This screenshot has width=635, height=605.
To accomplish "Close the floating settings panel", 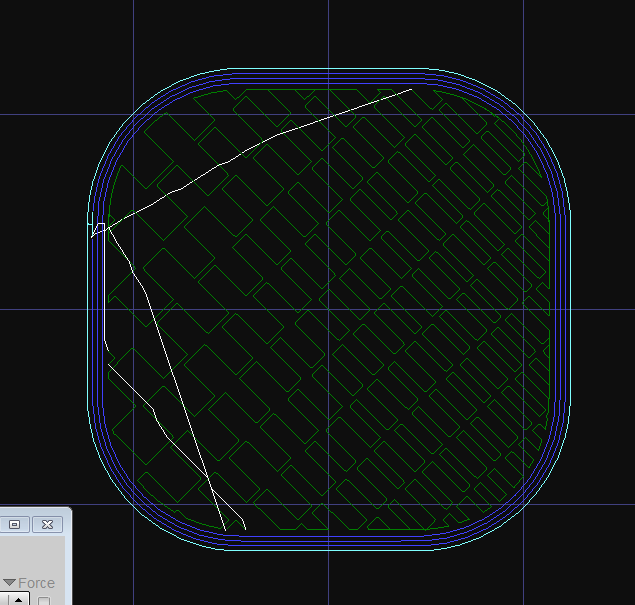I will point(47,524).
